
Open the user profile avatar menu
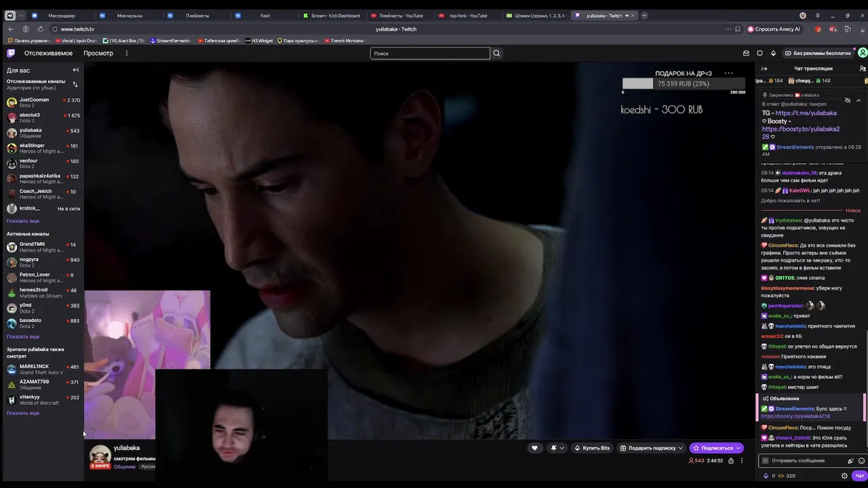tap(863, 53)
